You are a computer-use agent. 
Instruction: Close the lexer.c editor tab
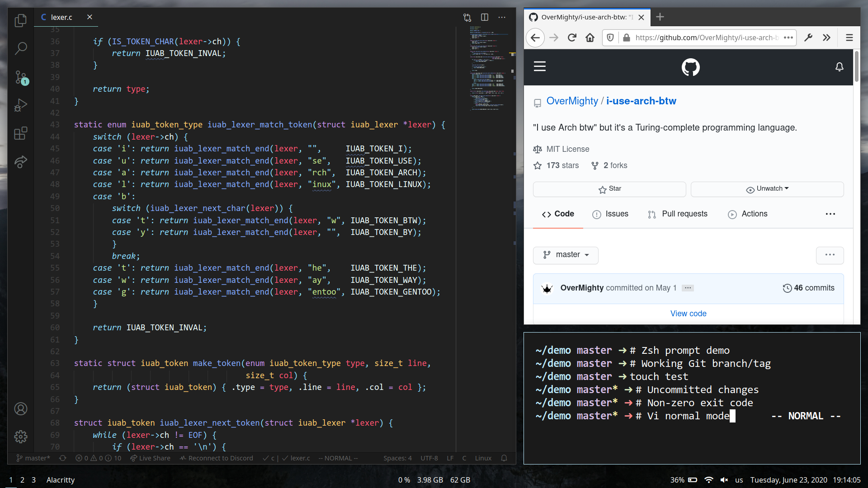90,17
